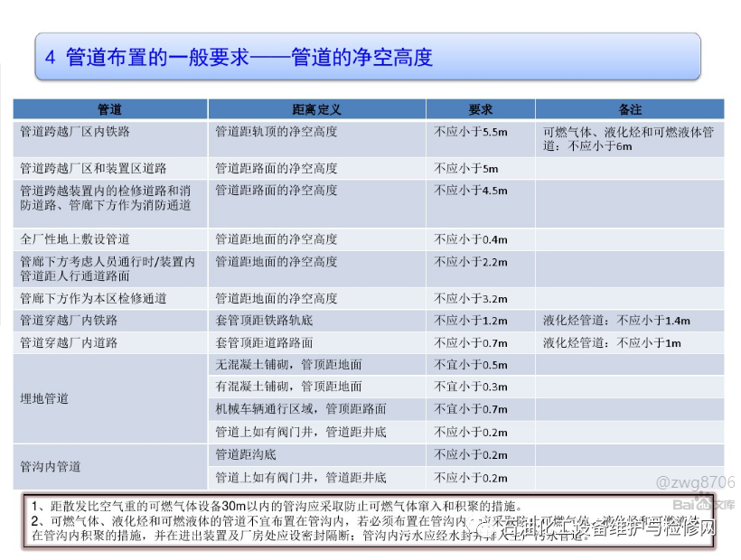Select the merged 管沟内管道 cell
The height and width of the screenshot is (560, 741).
tap(51, 466)
